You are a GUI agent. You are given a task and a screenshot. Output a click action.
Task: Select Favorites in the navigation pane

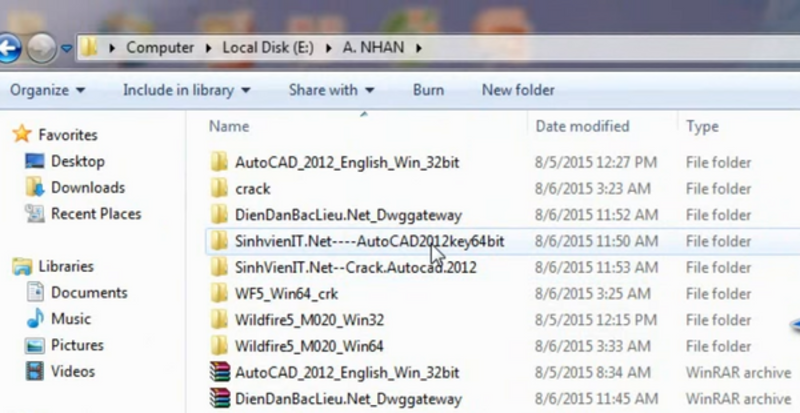point(68,135)
